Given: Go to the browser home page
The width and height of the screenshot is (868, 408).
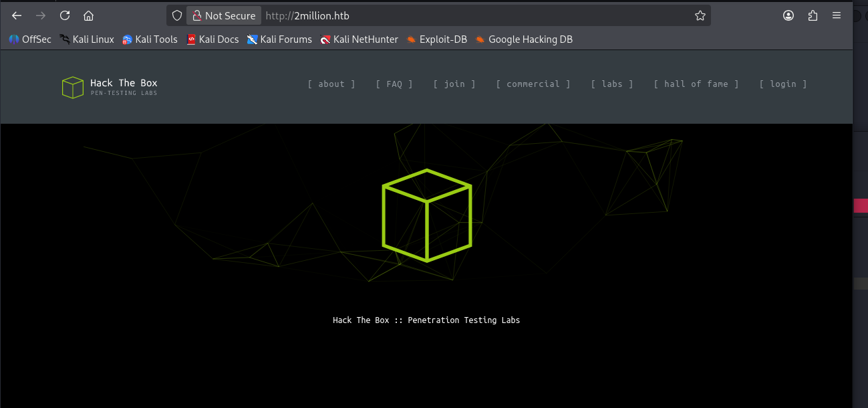Looking at the screenshot, I should [88, 15].
